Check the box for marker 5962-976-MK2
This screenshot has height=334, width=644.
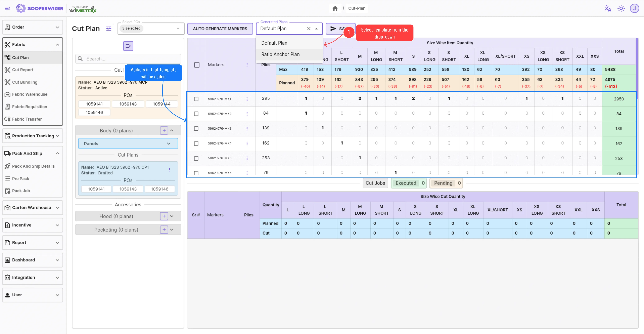point(196,114)
